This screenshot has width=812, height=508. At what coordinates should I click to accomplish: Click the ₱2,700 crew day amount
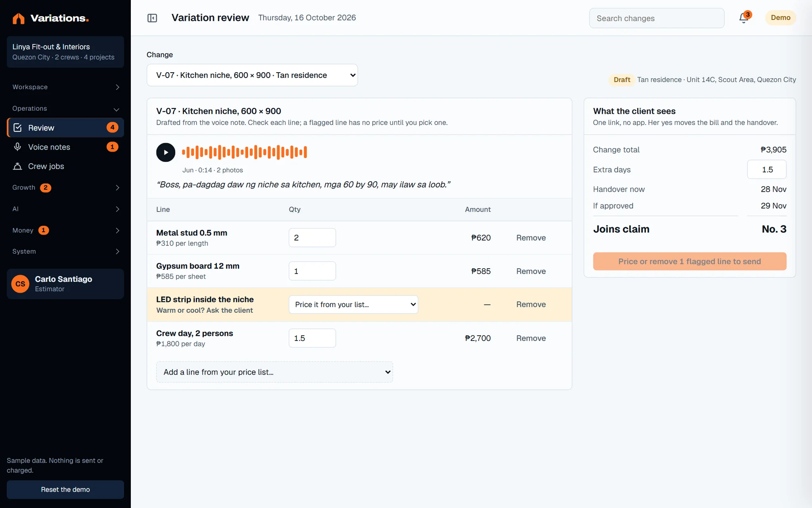[x=478, y=338]
